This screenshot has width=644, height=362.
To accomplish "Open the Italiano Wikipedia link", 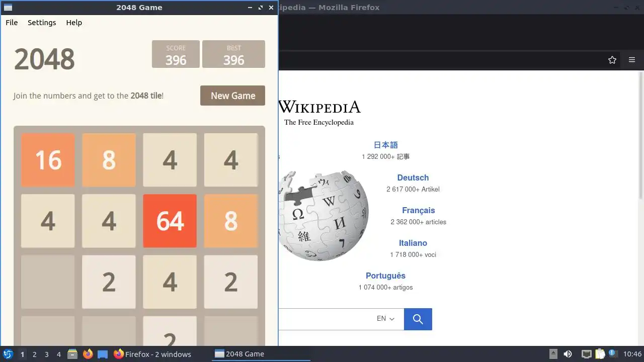I will [413, 243].
